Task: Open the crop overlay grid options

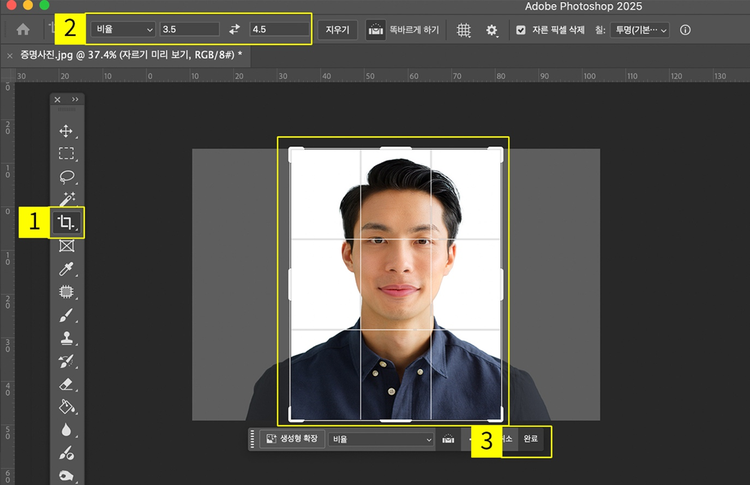Action: [x=464, y=30]
